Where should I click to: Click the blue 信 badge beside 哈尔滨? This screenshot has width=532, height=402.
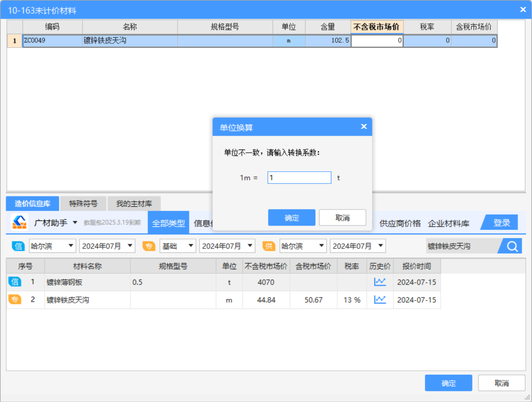click(x=18, y=246)
